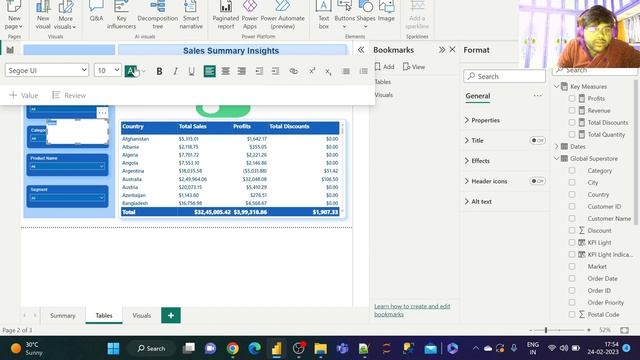
Task: Collapse the Global Superstore table
Action: point(557,158)
